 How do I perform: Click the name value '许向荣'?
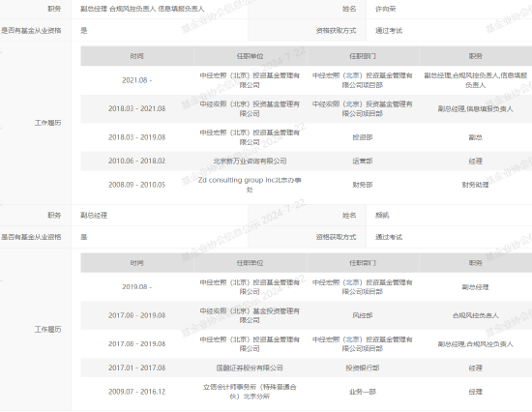tap(385, 9)
